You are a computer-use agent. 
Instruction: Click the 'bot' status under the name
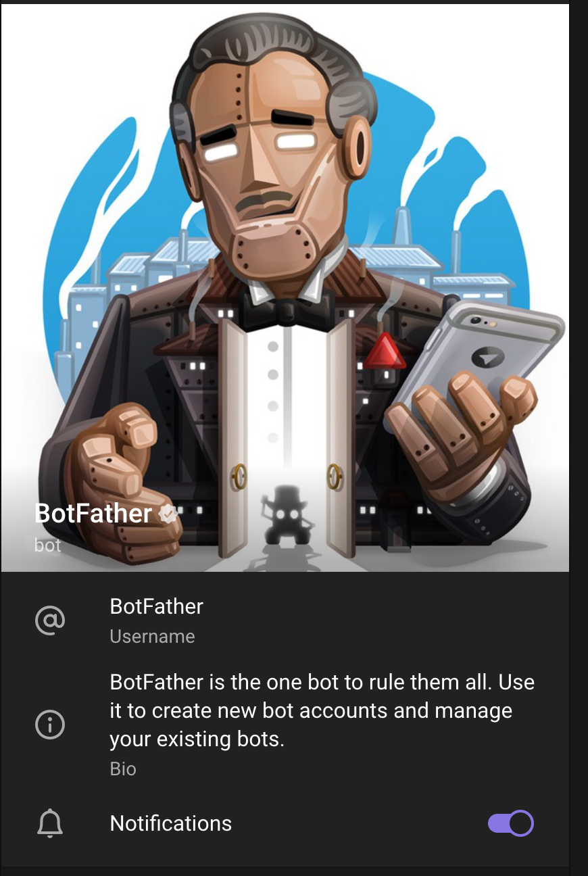tap(48, 545)
